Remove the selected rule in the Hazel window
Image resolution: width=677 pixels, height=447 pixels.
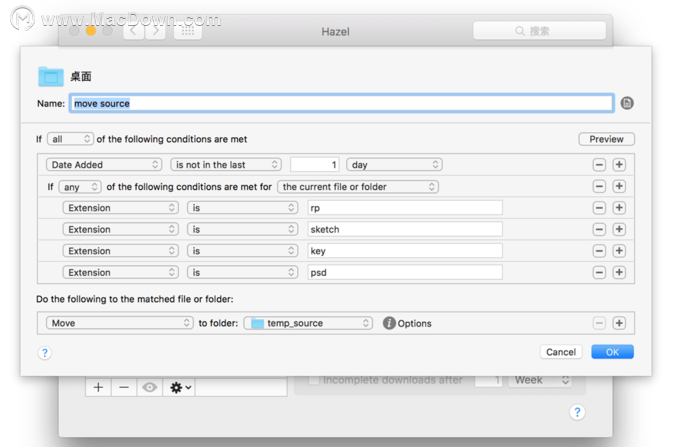(x=124, y=387)
